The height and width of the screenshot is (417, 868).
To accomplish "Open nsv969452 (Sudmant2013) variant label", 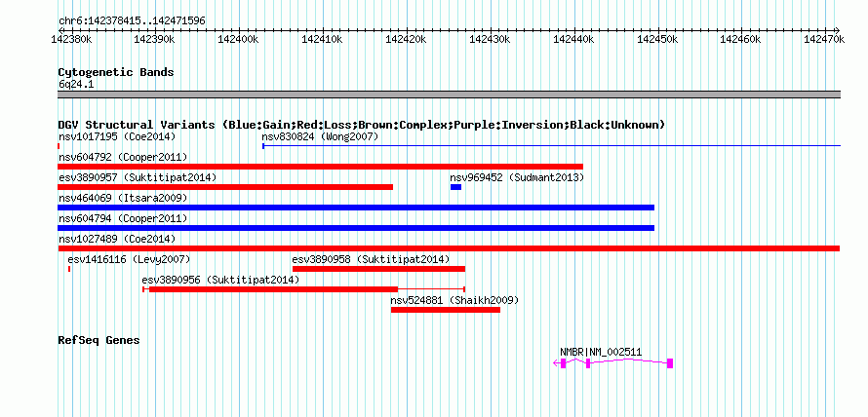I will point(517,177).
